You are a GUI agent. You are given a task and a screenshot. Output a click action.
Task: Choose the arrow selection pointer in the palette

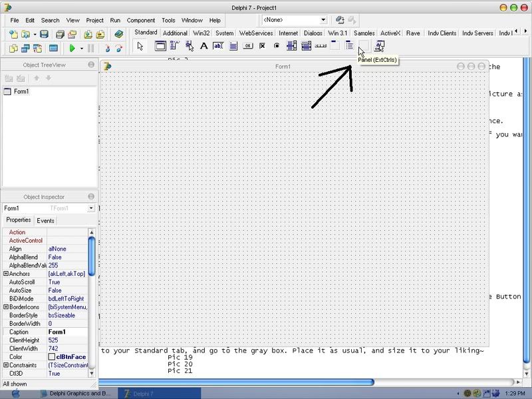tap(140, 46)
